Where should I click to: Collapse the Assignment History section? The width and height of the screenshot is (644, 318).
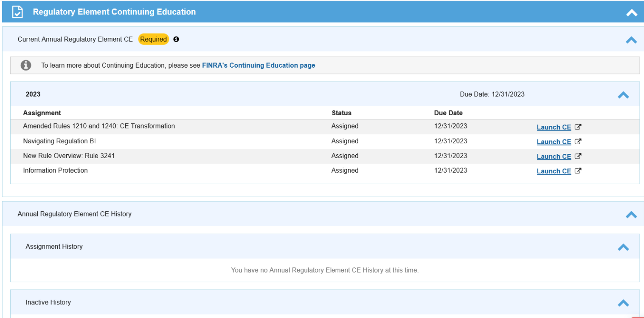(x=623, y=247)
